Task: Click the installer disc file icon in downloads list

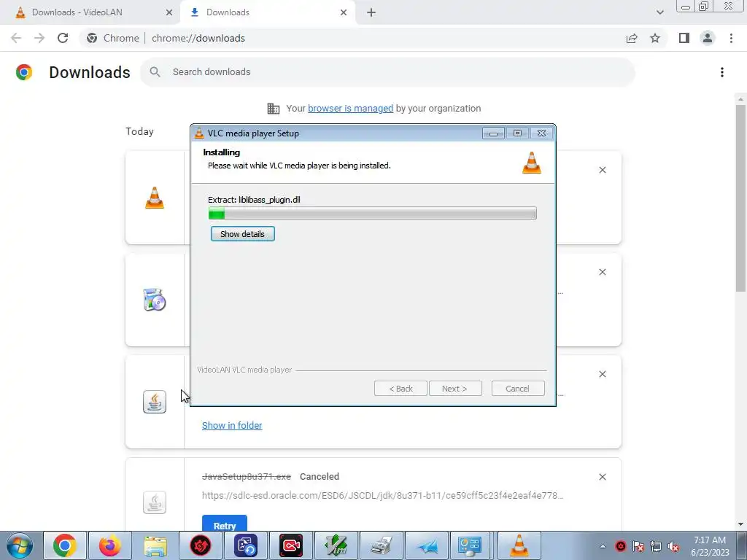Action: [x=155, y=300]
